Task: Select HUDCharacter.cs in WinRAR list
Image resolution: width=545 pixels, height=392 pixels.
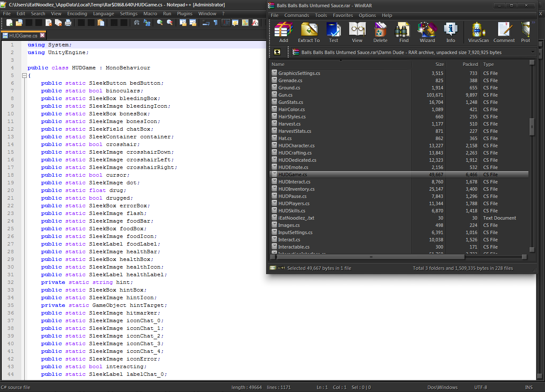Action: (399, 146)
